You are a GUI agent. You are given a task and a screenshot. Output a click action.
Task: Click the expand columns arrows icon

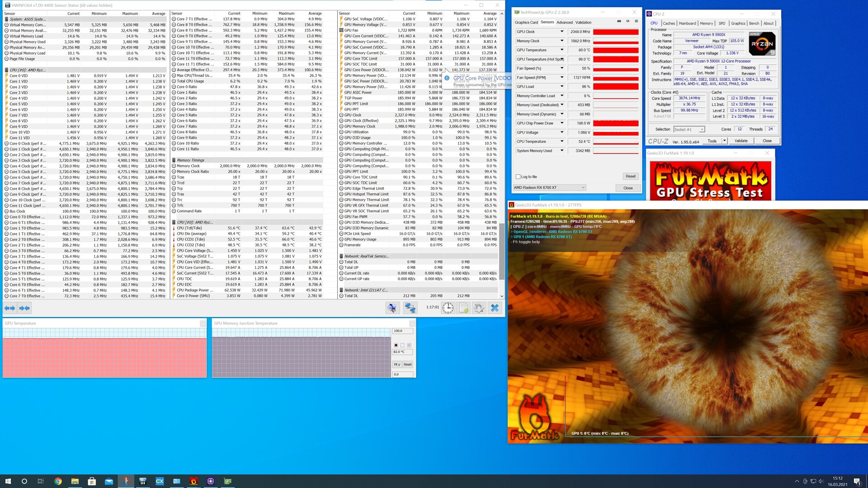click(x=9, y=308)
